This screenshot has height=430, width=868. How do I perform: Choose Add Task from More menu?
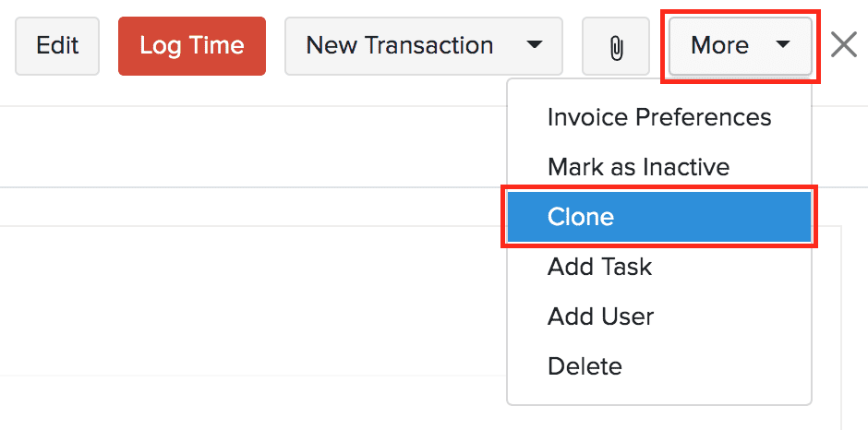pos(599,267)
